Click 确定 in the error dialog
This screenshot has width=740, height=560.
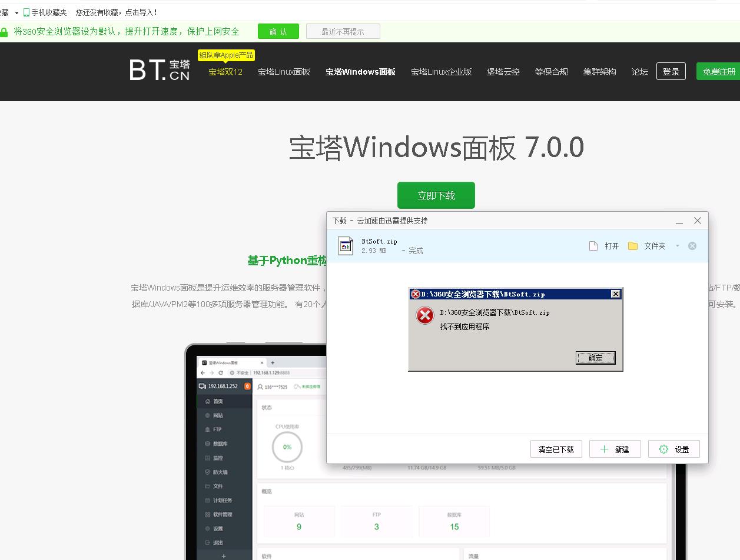click(x=595, y=358)
